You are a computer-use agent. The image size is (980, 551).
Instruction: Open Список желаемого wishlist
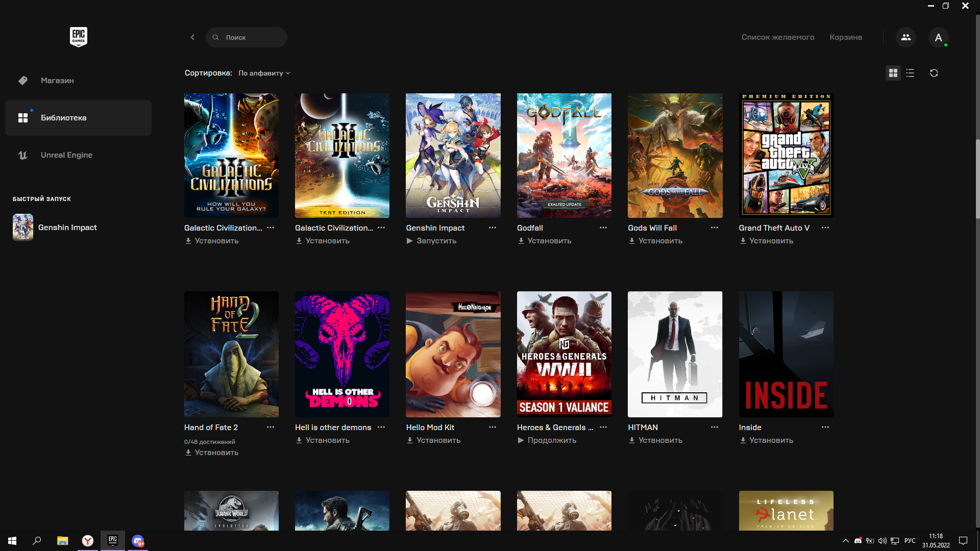coord(777,37)
